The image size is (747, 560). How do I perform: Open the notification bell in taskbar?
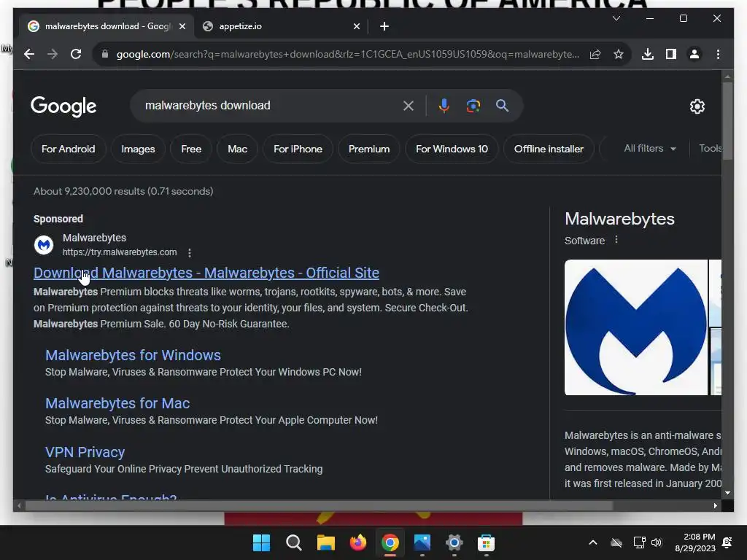click(727, 542)
